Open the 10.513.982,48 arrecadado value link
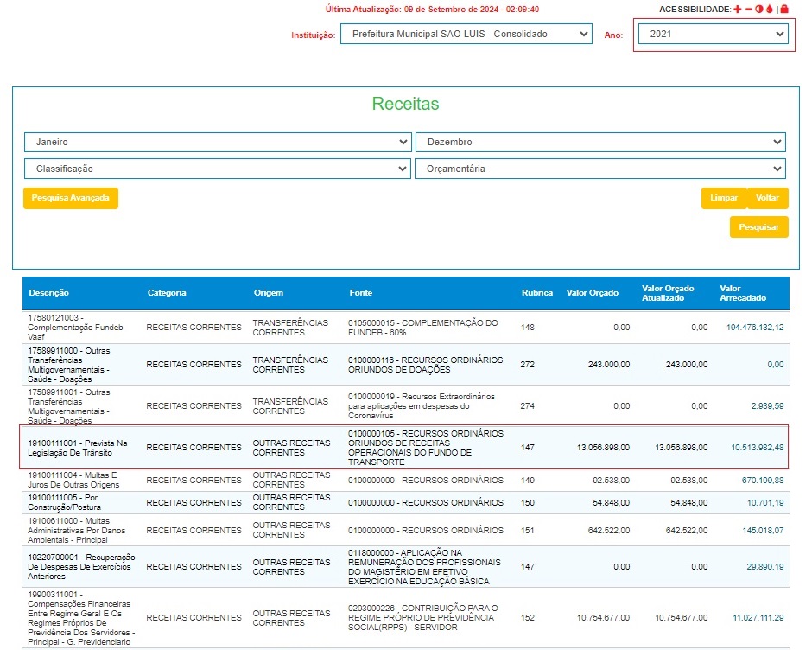The image size is (812, 650). 758,447
